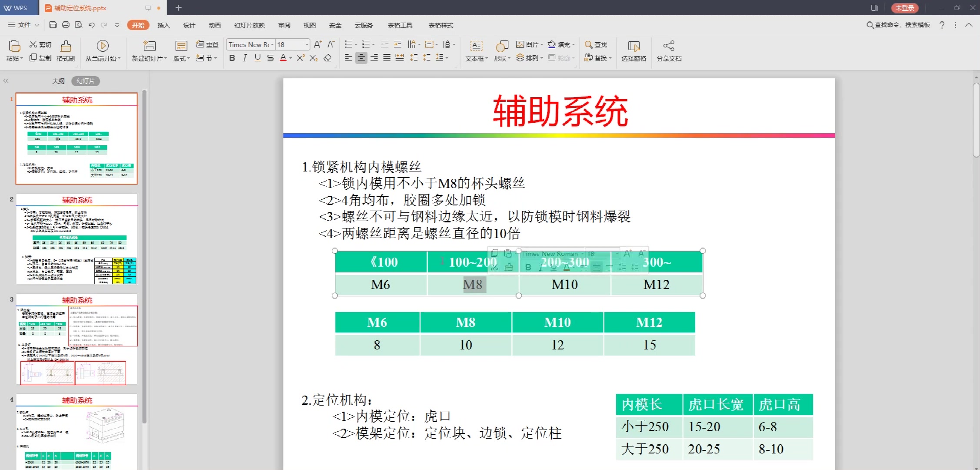Click the search commands (查找命令) box
This screenshot has width=980, height=470.
point(898,25)
